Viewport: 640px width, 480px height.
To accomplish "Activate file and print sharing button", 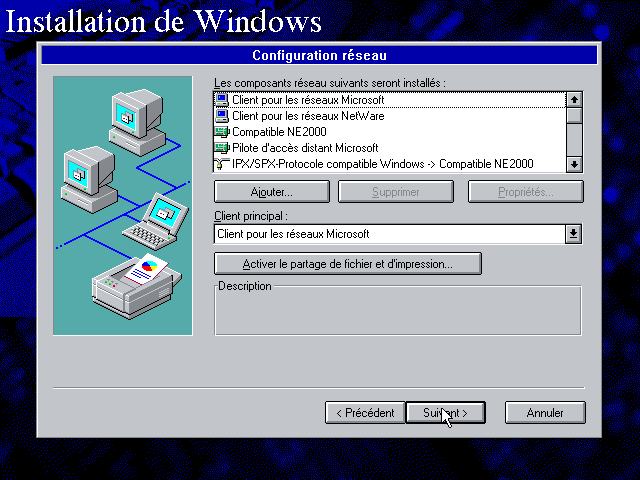I will [348, 264].
